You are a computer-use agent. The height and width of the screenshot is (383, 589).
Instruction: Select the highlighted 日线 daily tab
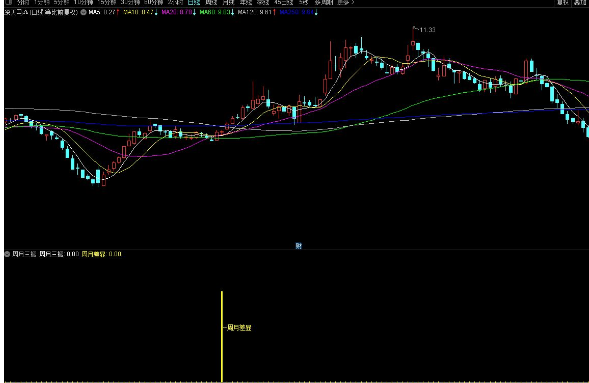[x=194, y=2]
